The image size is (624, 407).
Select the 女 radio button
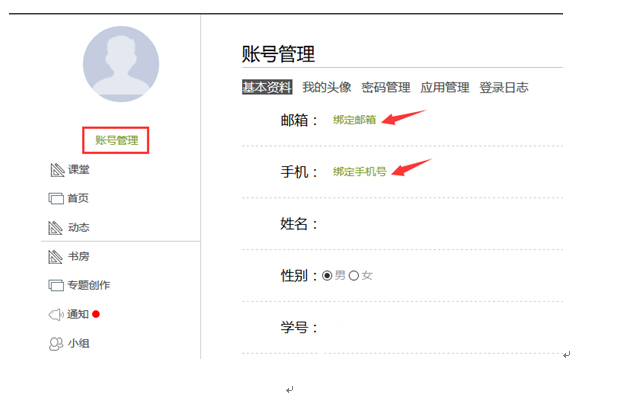(353, 275)
